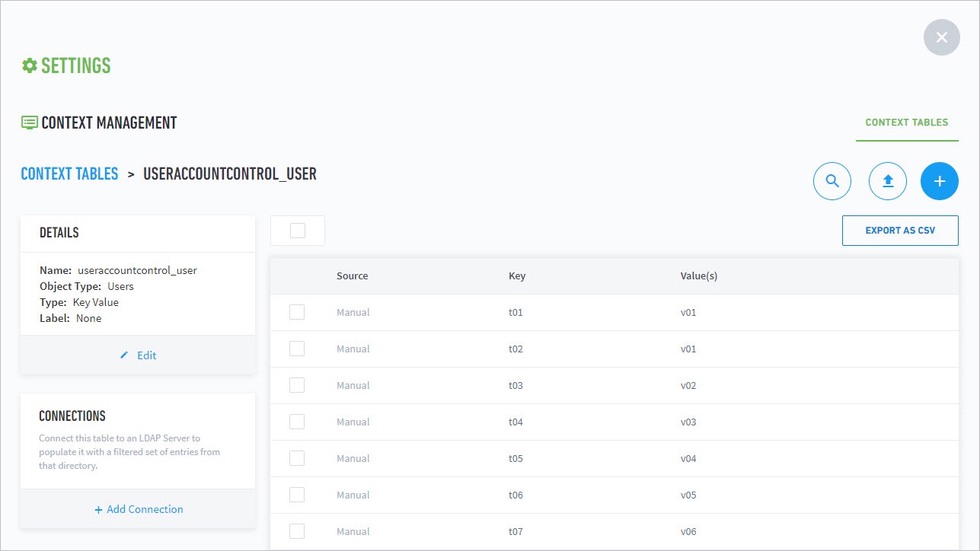Viewport: 980px width, 551px height.
Task: Click the Settings heading text
Action: [x=76, y=65]
